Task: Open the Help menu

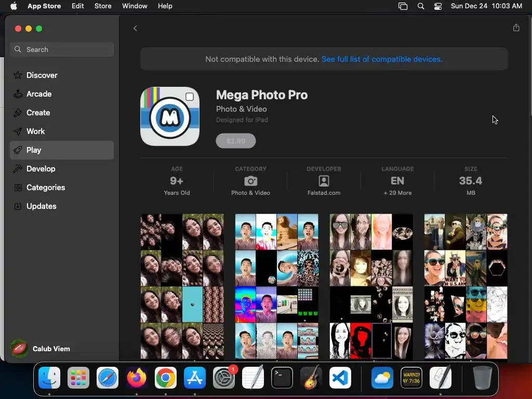Action: [x=165, y=6]
